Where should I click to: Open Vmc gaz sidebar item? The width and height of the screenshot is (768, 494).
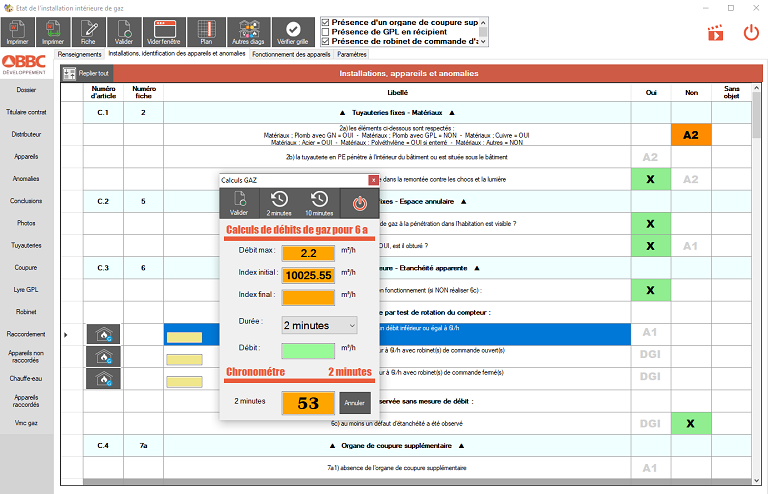26,423
